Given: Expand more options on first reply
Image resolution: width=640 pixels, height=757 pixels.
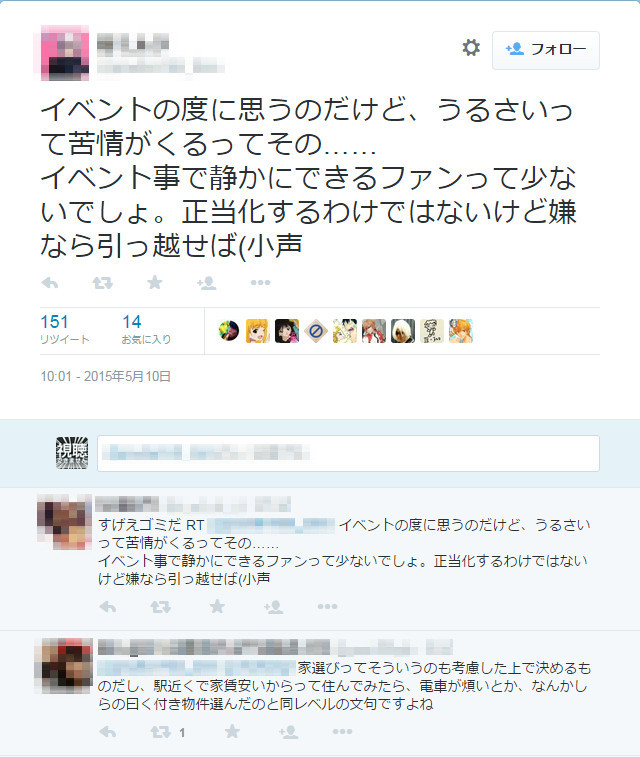Looking at the screenshot, I should 327,607.
